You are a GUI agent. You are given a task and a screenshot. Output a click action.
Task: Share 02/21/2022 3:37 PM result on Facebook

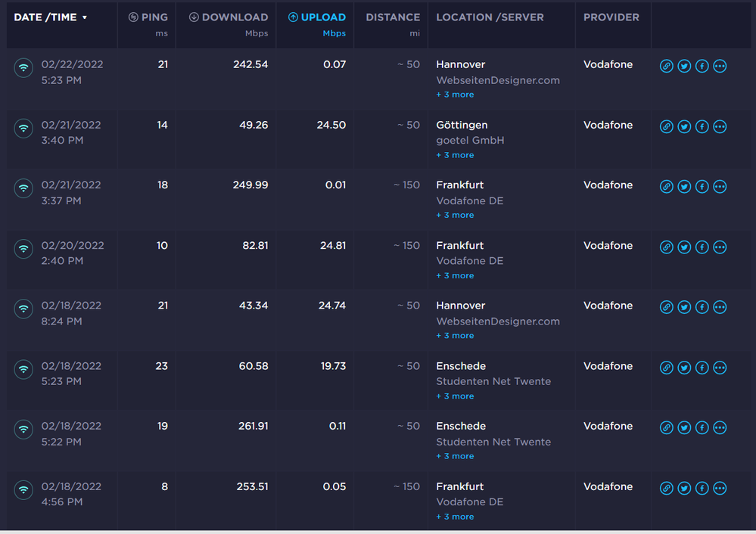[702, 187]
